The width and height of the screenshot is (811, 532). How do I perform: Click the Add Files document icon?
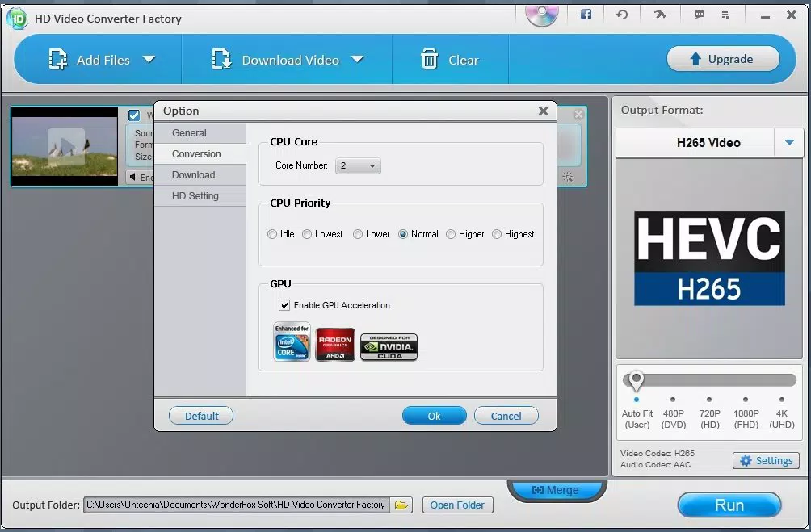point(58,60)
